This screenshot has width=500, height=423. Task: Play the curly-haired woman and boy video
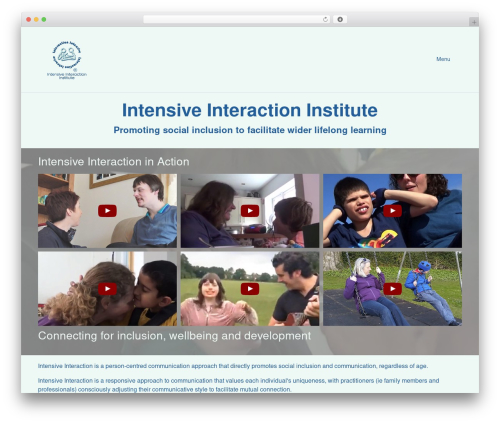tap(107, 289)
